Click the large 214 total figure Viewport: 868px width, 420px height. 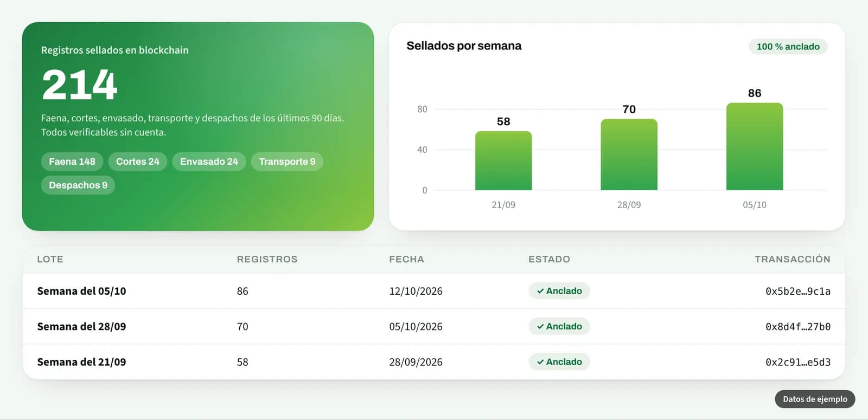pos(80,85)
